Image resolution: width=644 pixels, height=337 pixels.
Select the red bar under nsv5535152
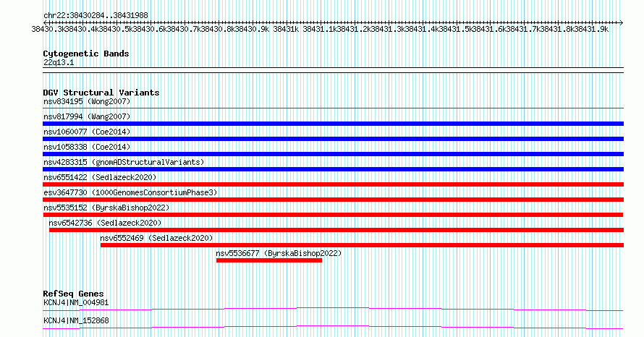pos(333,215)
